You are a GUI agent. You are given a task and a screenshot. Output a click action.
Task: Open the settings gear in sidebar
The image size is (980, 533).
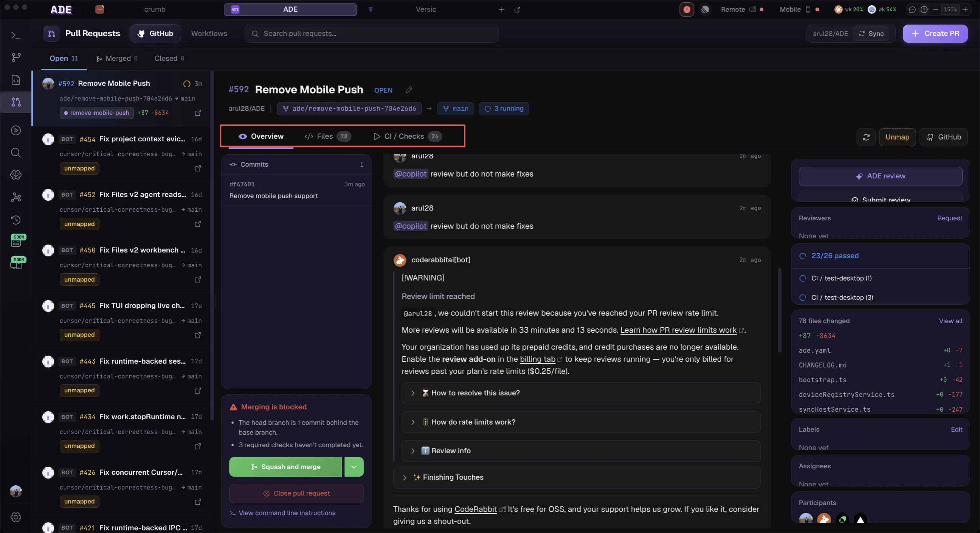pos(16,517)
